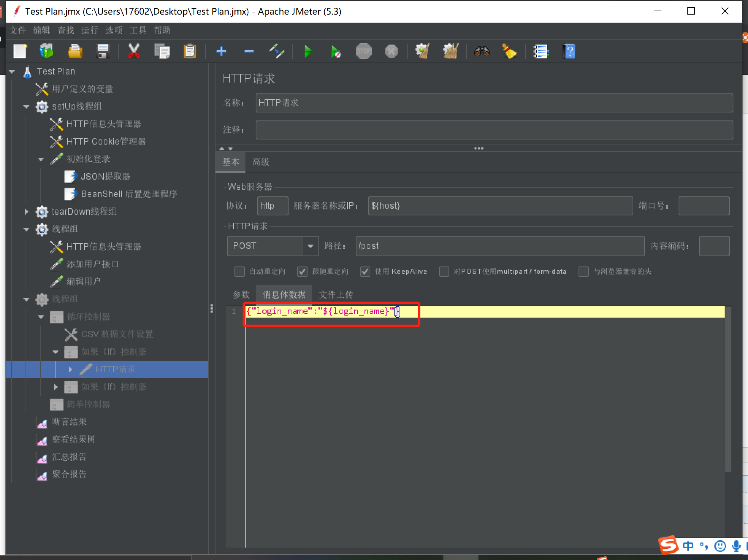Collapse the disabled 线程组 node

[26, 299]
